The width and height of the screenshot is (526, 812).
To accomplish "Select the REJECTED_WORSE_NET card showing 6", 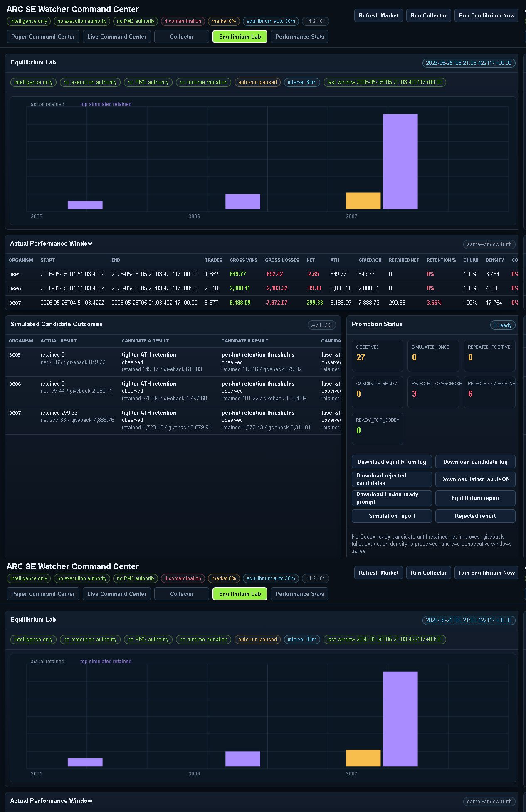I will 489,392.
